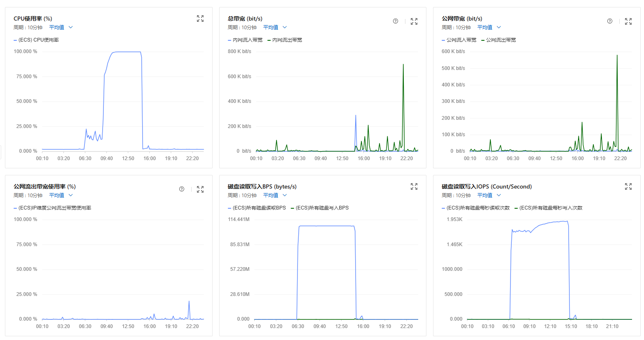Screen dimensions: 644x340
Task: Click the help icon on 总带宽 chart
Action: pyautogui.click(x=396, y=21)
